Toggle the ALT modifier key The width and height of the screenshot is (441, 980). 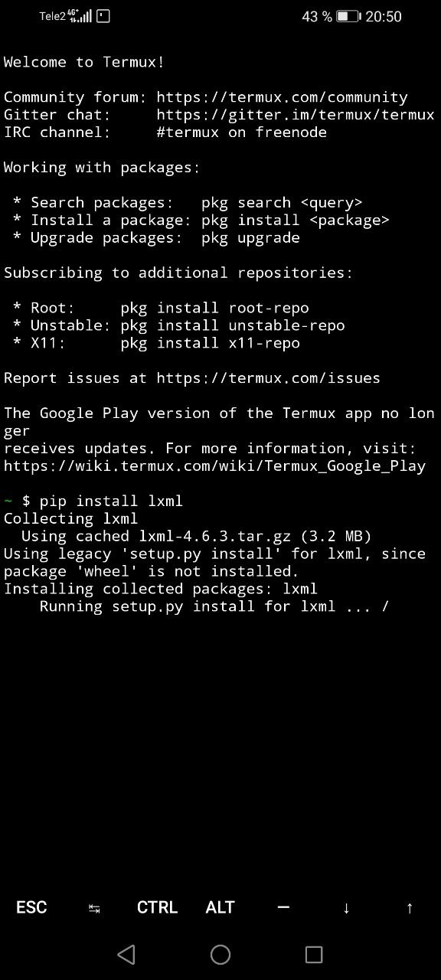220,907
